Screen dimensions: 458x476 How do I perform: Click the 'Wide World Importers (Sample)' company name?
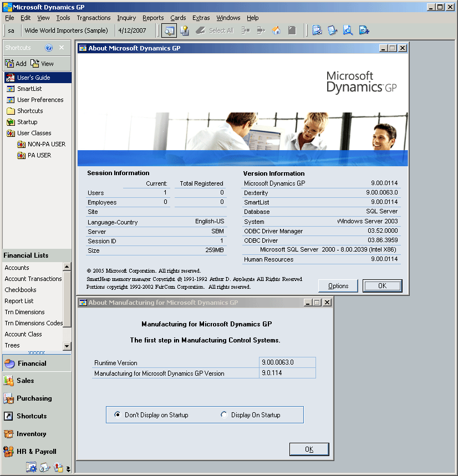(x=66, y=30)
